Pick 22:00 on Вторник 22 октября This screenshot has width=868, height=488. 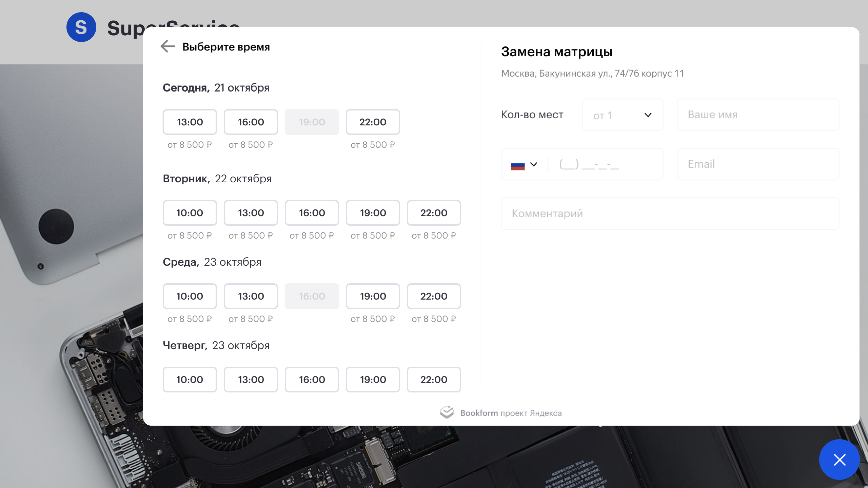[434, 213]
